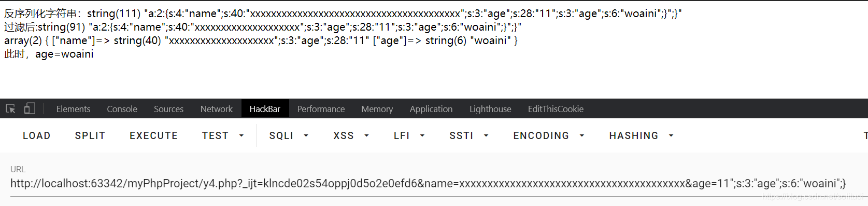The image size is (868, 206).
Task: Expand the SQLI dropdown menu
Action: tap(289, 135)
